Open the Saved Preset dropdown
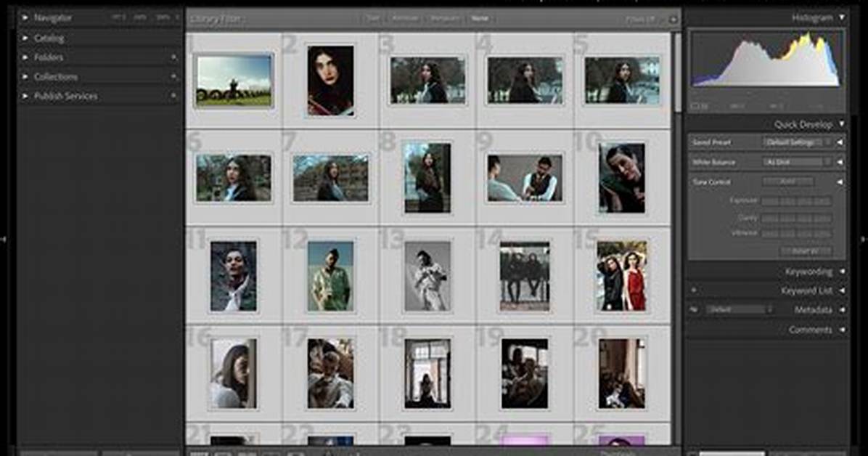Image resolution: width=868 pixels, height=456 pixels. coord(798,142)
